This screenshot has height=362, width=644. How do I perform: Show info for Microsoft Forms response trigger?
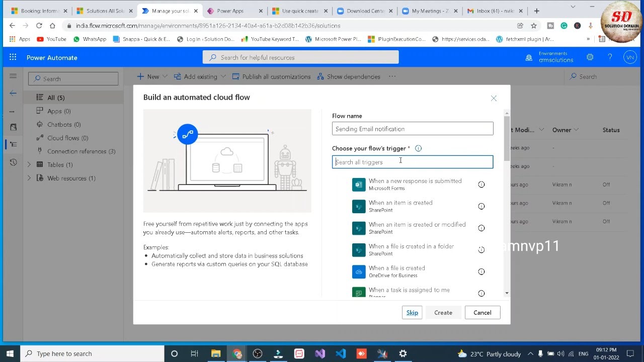481,185
